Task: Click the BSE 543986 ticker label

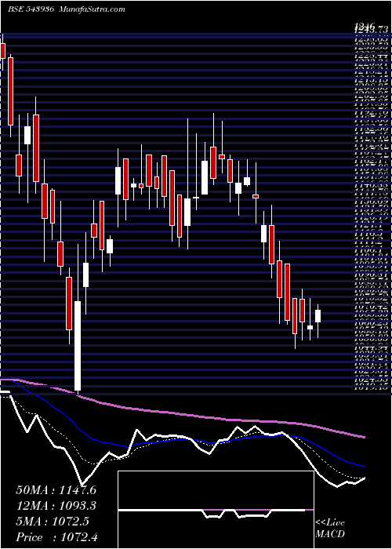Action: pyautogui.click(x=31, y=9)
